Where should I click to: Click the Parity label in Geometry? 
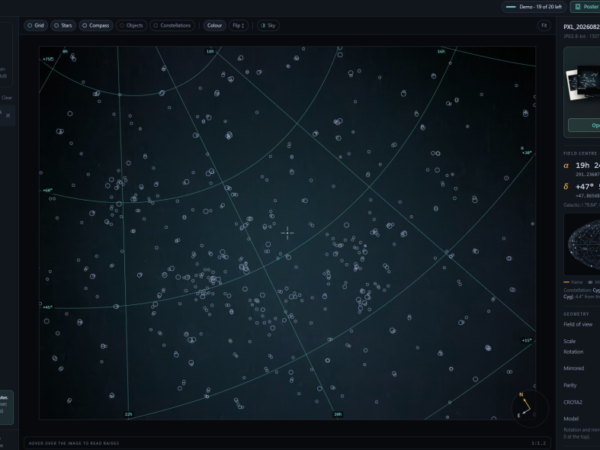tap(570, 385)
